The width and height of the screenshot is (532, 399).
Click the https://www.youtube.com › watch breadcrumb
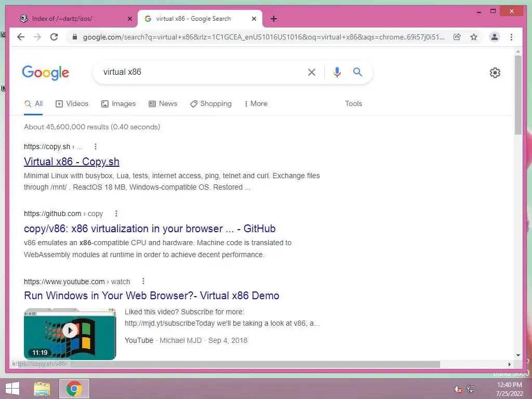77,282
